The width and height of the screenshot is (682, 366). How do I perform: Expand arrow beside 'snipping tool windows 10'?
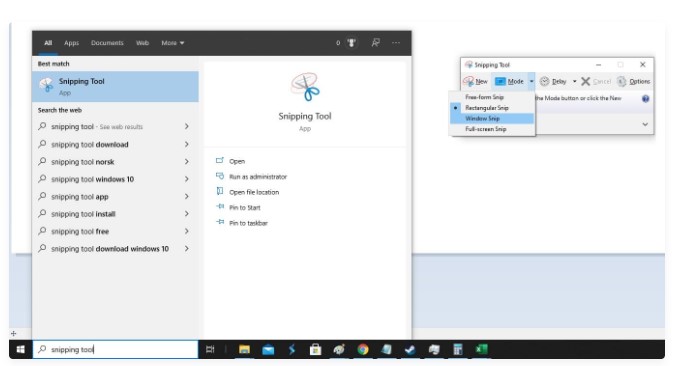tap(187, 179)
